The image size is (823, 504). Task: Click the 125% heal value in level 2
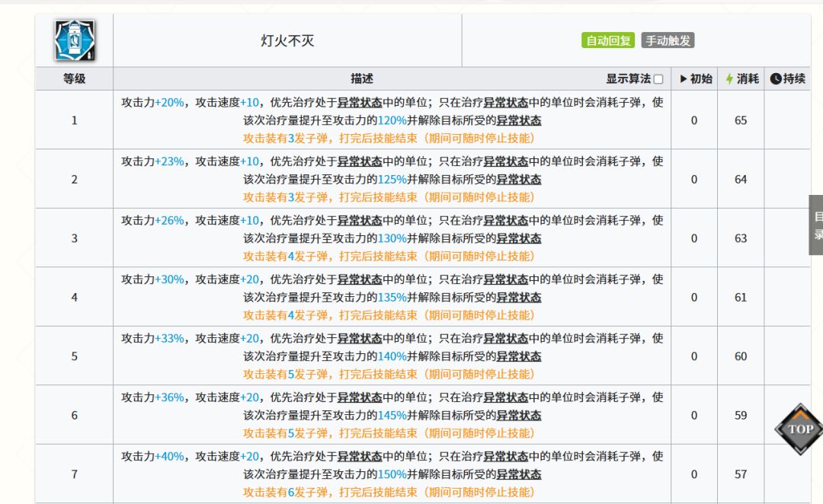coord(392,180)
